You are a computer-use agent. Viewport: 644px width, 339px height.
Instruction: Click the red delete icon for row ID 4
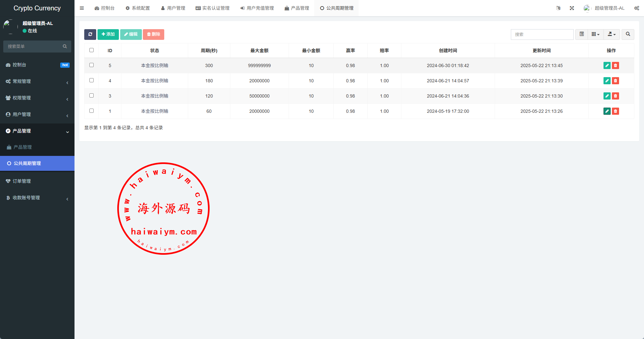pos(615,81)
